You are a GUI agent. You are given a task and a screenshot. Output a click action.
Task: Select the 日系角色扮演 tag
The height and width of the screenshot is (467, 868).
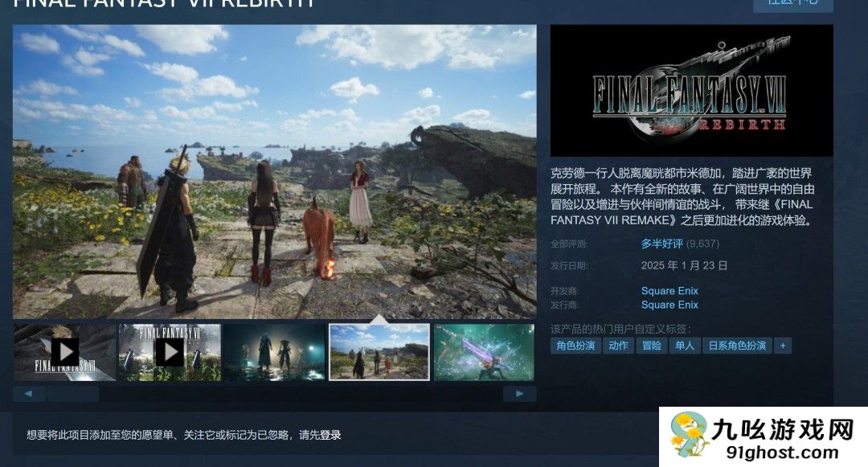point(736,345)
